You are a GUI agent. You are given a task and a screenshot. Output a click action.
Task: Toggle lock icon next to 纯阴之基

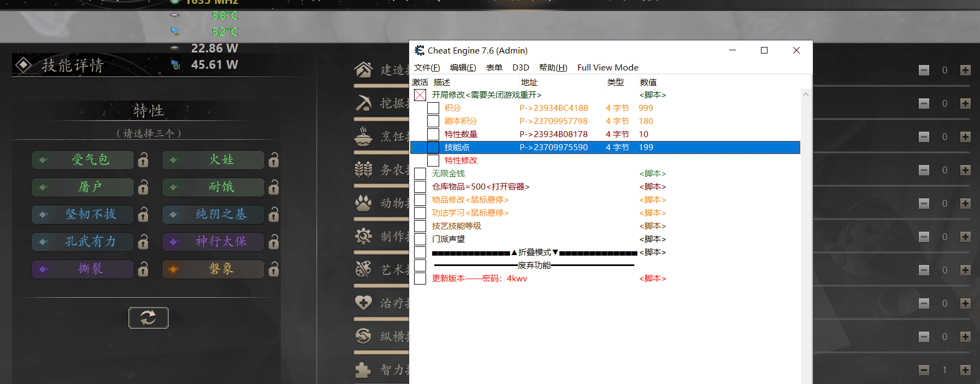(x=274, y=214)
